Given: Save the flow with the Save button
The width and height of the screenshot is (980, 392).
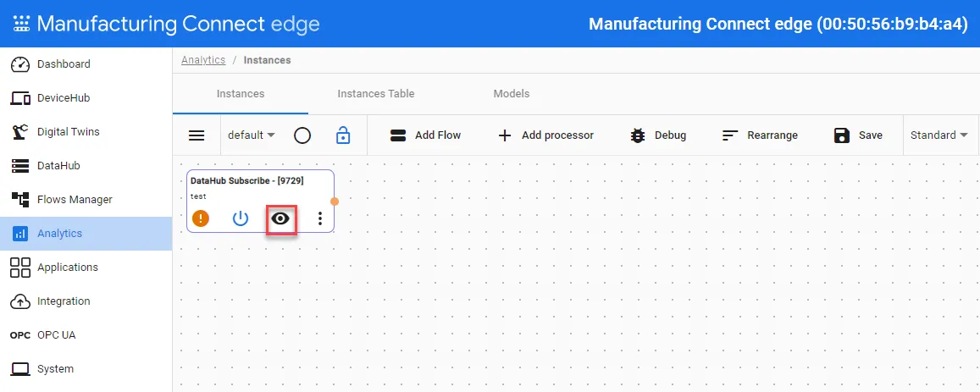Looking at the screenshot, I should [858, 135].
